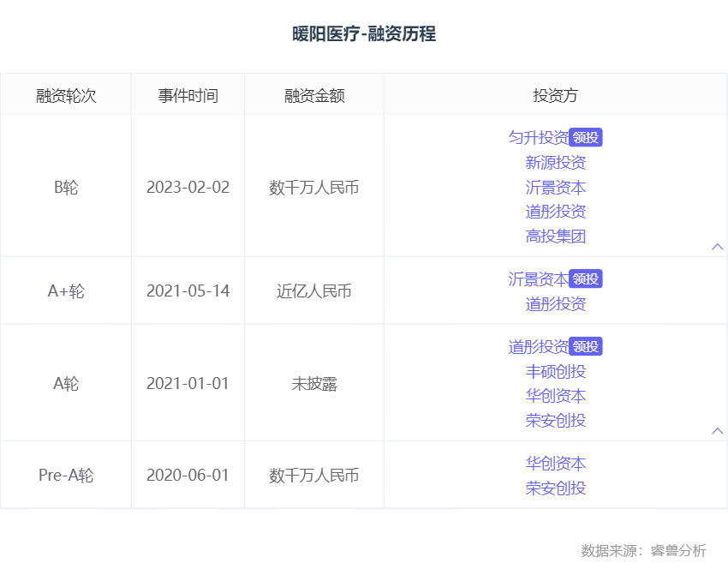The height and width of the screenshot is (587, 728).
Task: Select the 投资方 column header
Action: [x=556, y=96]
